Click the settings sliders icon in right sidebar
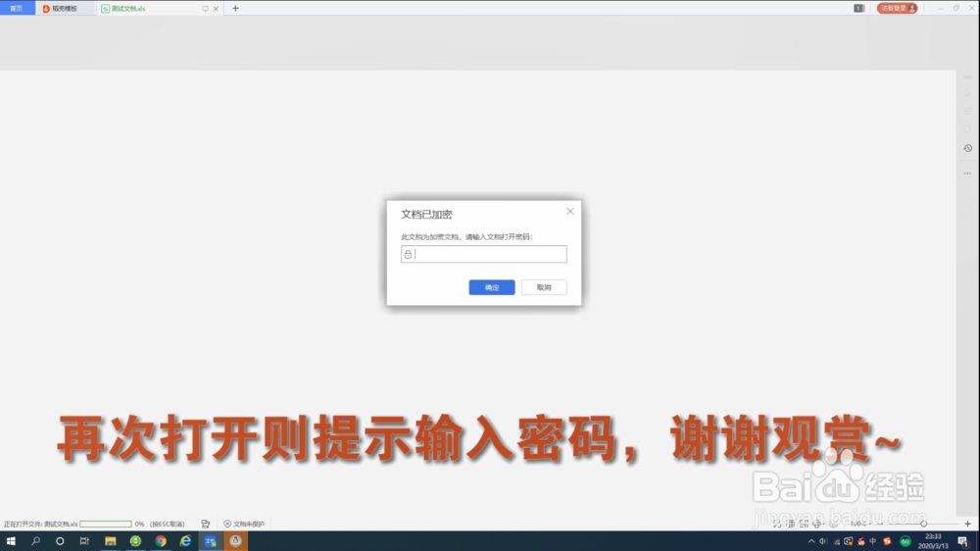This screenshot has height=551, width=980. (x=967, y=112)
